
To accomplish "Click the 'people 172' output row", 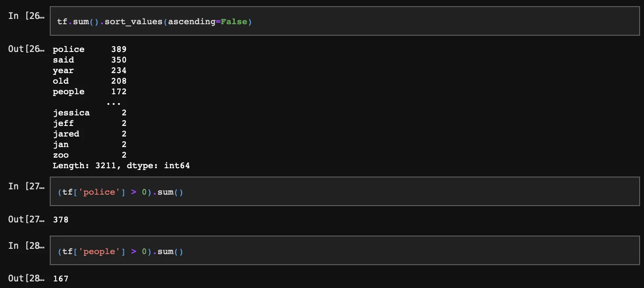I will [x=89, y=92].
